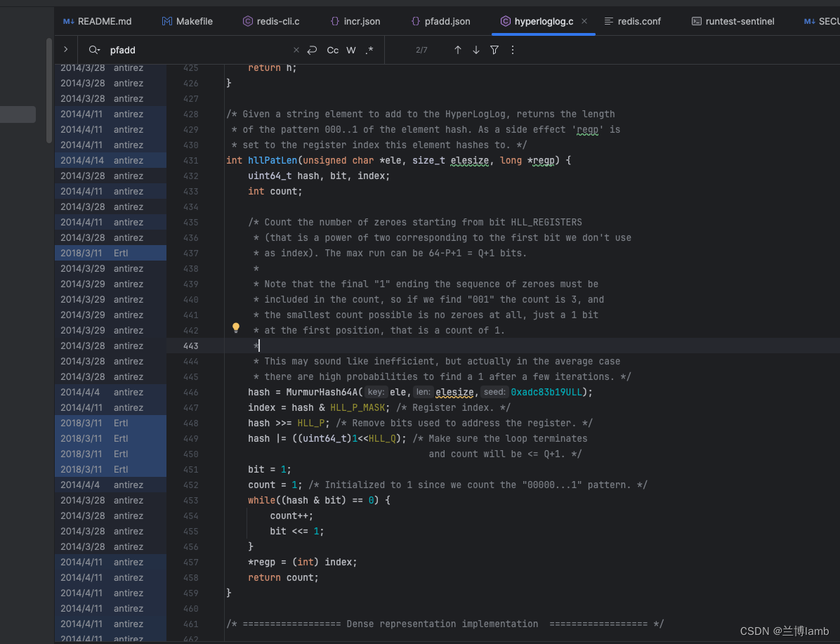Click the Makefile tab's M icon
This screenshot has height=644, width=840.
coord(167,22)
